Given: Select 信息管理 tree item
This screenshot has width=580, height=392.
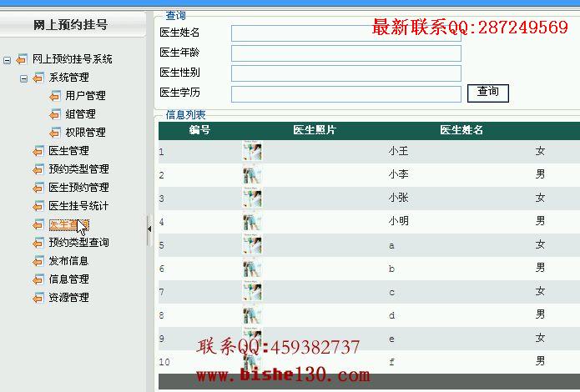Looking at the screenshot, I should (x=68, y=279).
